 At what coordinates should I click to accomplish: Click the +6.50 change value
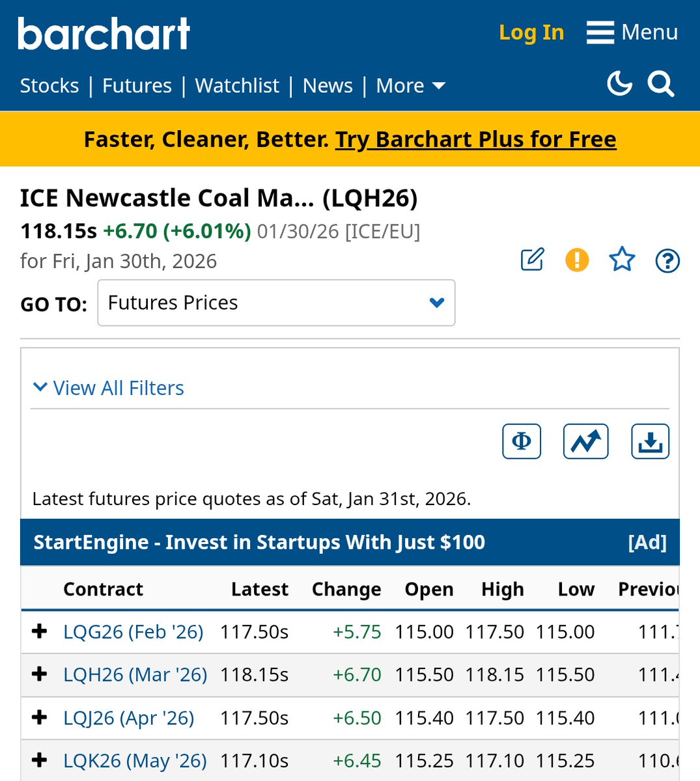tap(357, 718)
